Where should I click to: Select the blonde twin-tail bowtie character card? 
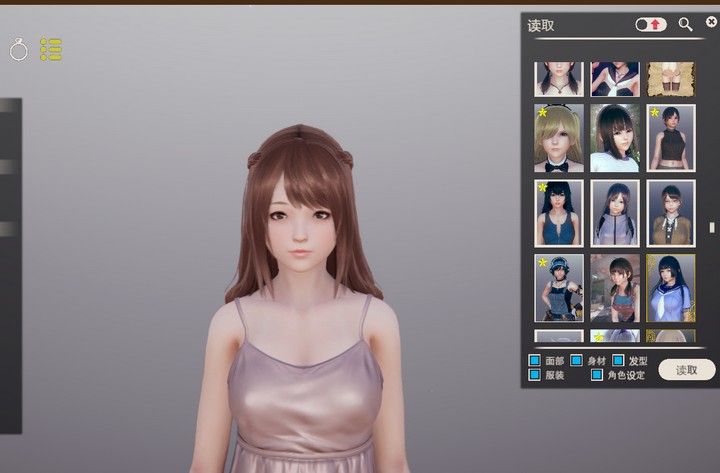[559, 138]
